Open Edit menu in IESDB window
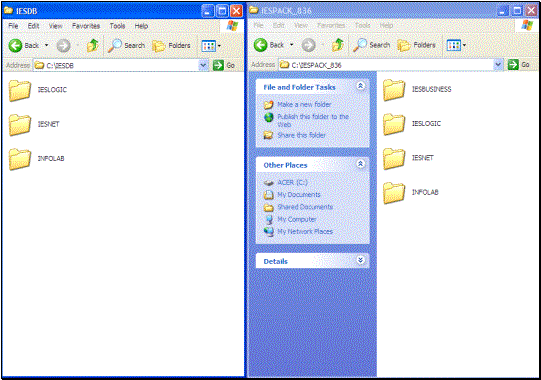 click(33, 26)
